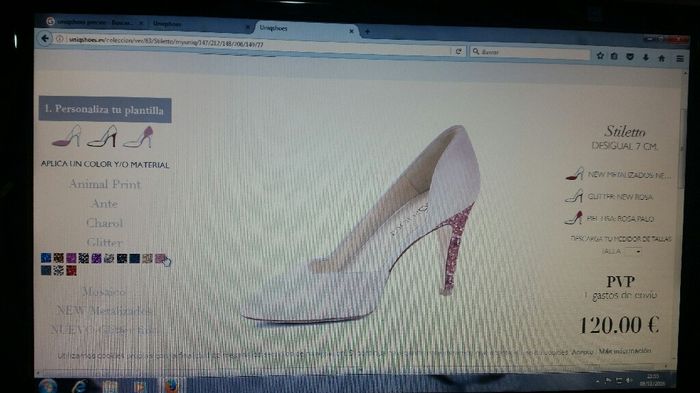The width and height of the screenshot is (700, 393).
Task: Click the Glitter New Rosa shoe-part icon
Action: (x=575, y=196)
